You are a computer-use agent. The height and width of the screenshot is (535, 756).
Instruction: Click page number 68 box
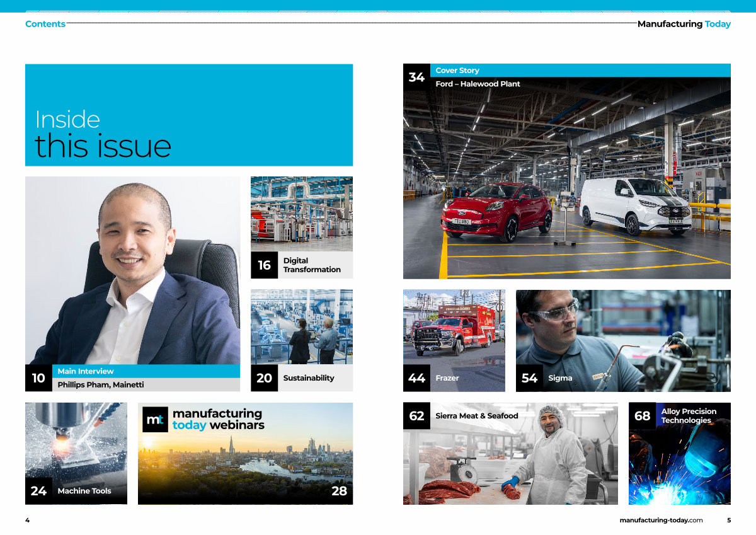coord(642,416)
